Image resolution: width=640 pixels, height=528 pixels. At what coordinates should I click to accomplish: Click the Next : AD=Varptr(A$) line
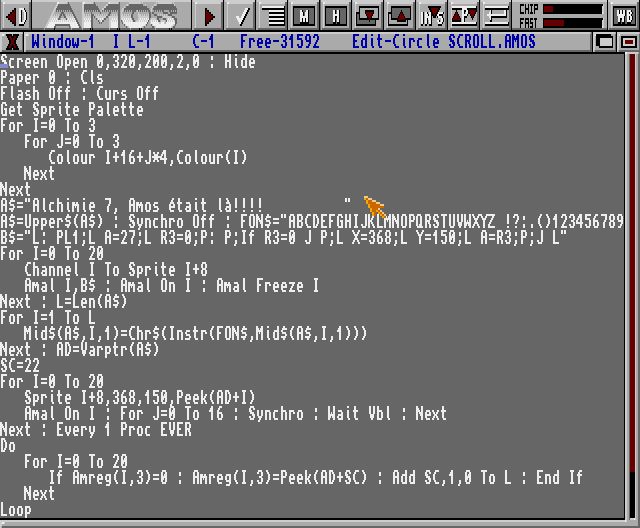pos(80,350)
